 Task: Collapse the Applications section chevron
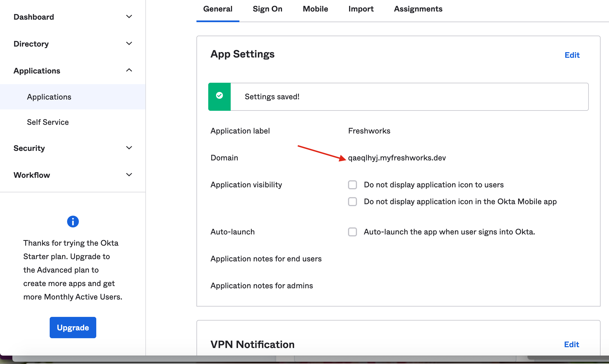(129, 70)
